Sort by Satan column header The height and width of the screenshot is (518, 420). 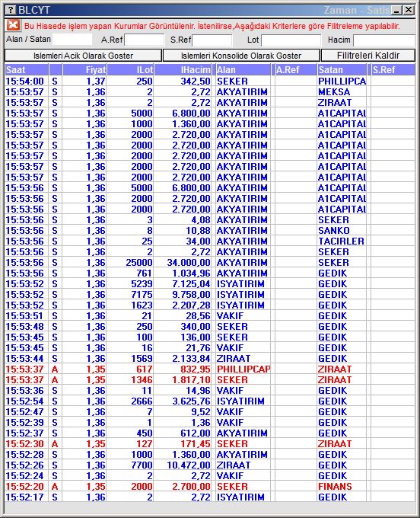pyautogui.click(x=342, y=70)
